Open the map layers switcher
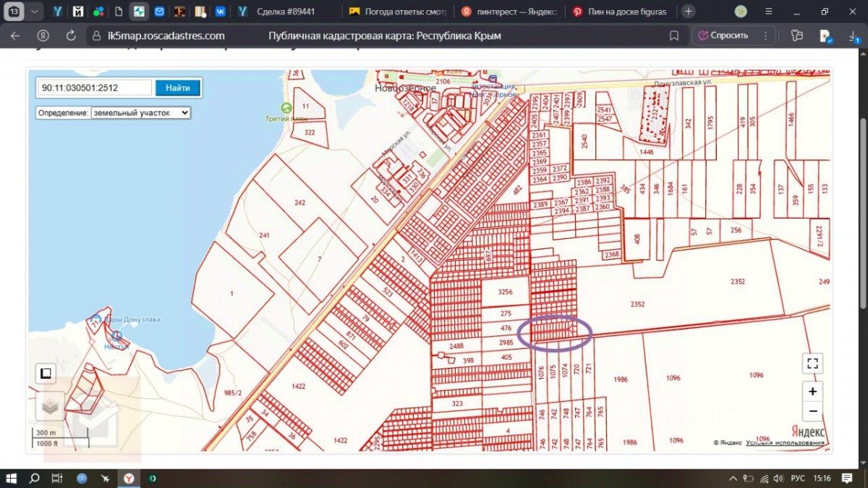 tap(50, 406)
